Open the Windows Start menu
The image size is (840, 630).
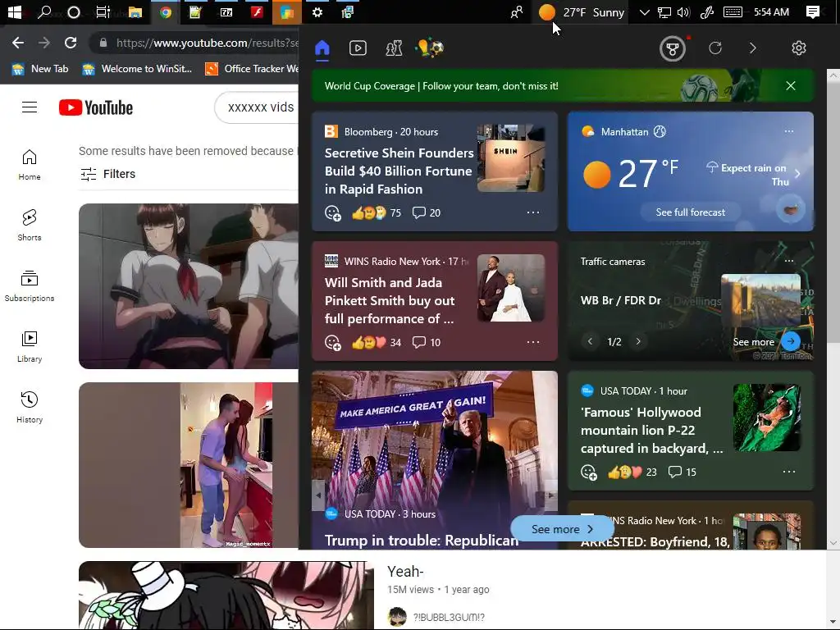coord(15,11)
